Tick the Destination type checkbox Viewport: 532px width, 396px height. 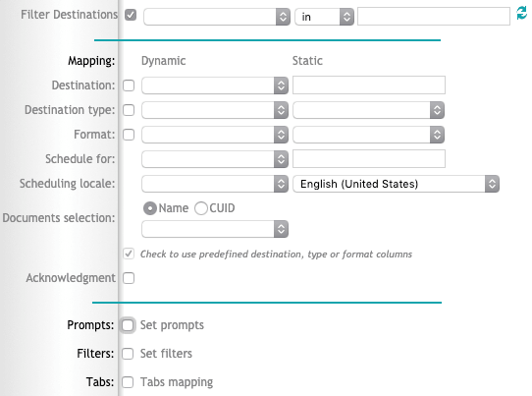click(129, 110)
